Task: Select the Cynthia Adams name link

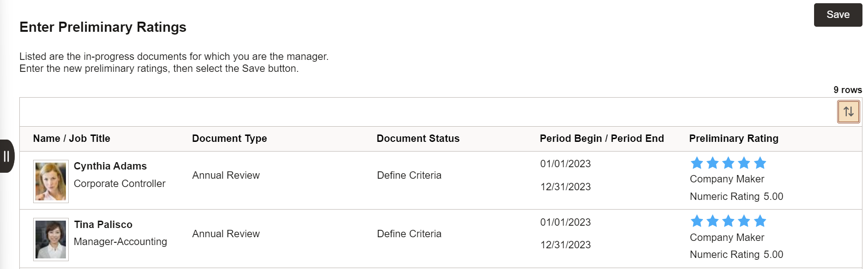Action: tap(110, 166)
